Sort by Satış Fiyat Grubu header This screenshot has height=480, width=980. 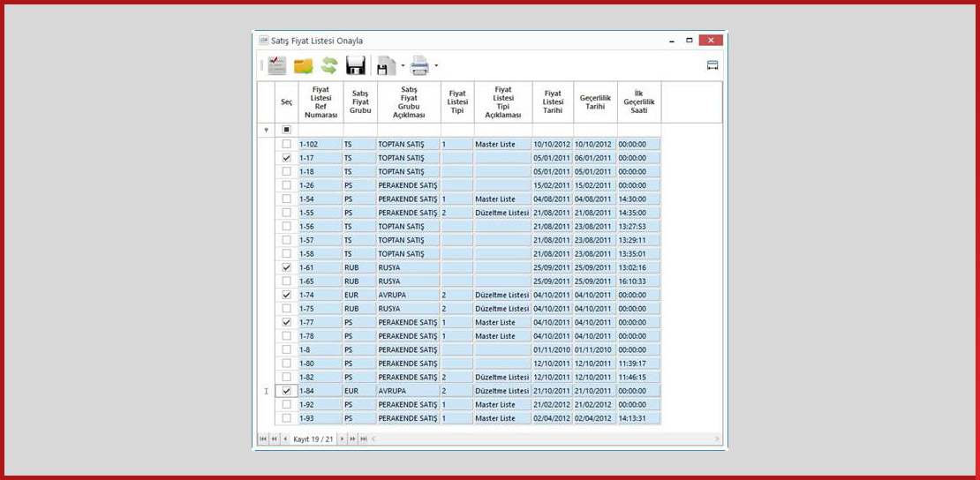(360, 101)
